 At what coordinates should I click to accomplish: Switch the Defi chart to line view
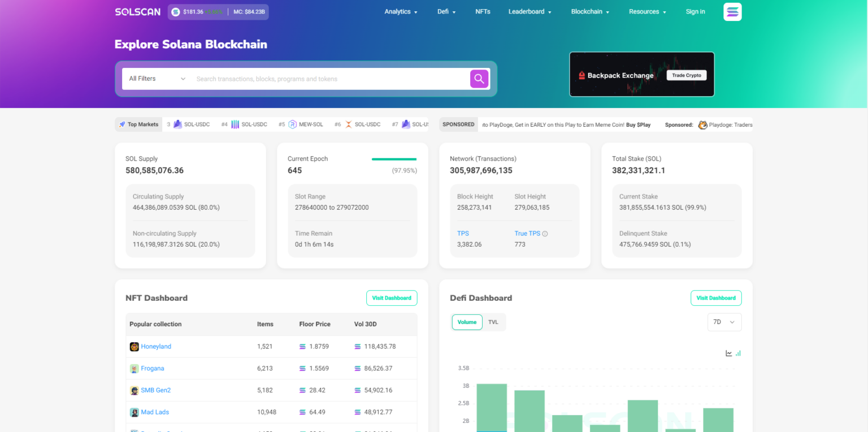click(729, 353)
